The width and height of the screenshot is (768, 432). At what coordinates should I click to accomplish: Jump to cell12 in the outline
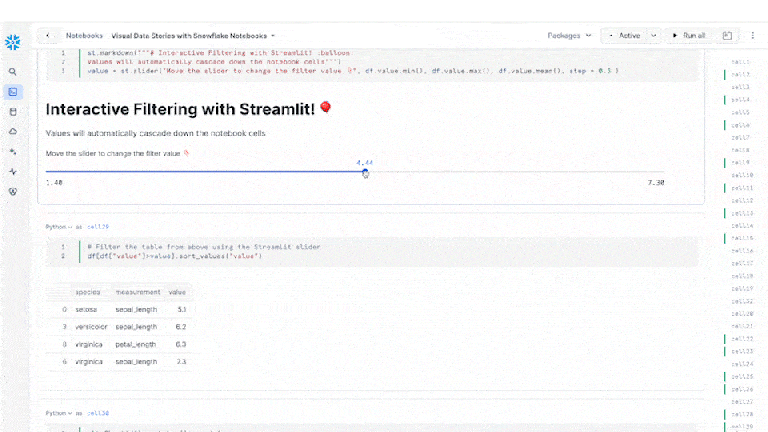tap(742, 200)
